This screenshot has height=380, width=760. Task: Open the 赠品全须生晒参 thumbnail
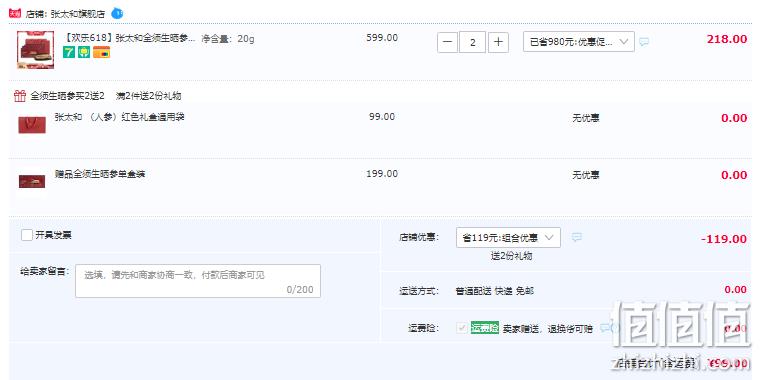tap(32, 181)
